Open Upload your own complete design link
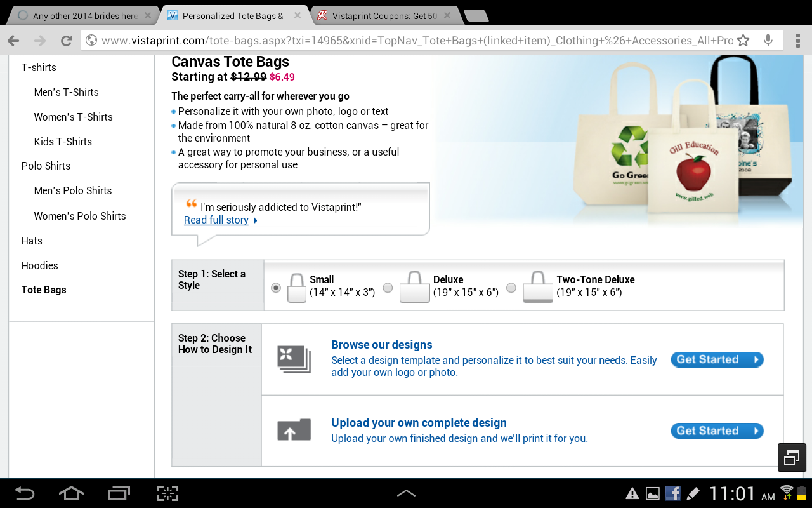The height and width of the screenshot is (508, 812). (x=419, y=423)
